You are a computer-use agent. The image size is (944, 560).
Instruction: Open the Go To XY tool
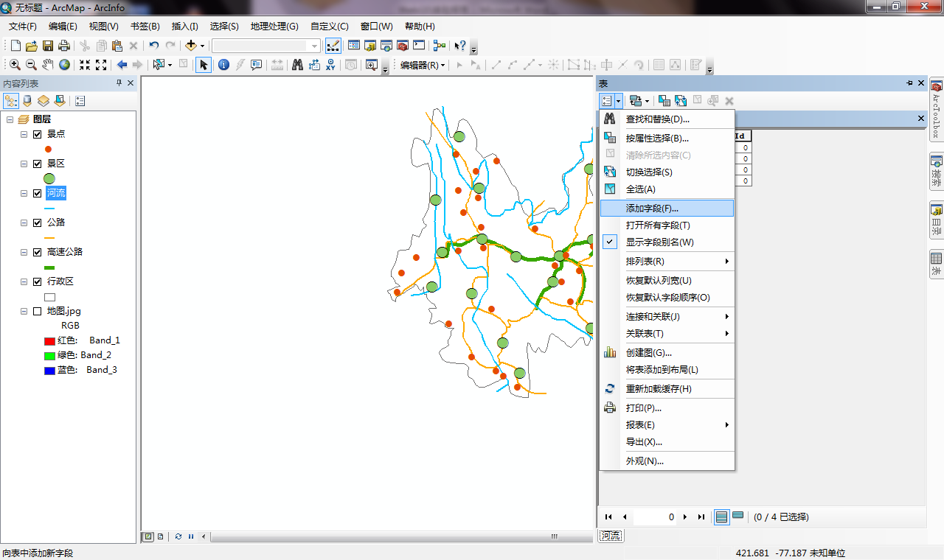(330, 65)
